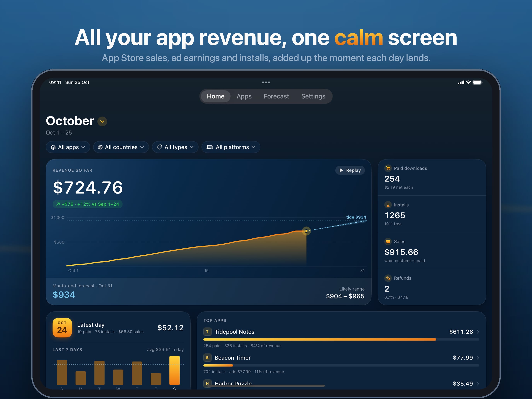
Task: Click the Installs download arrow icon
Action: tap(388, 205)
